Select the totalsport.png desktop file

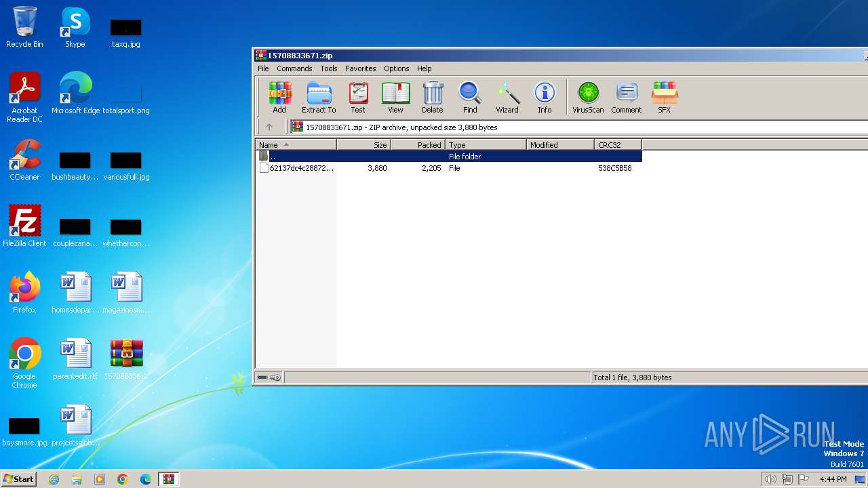(x=126, y=99)
